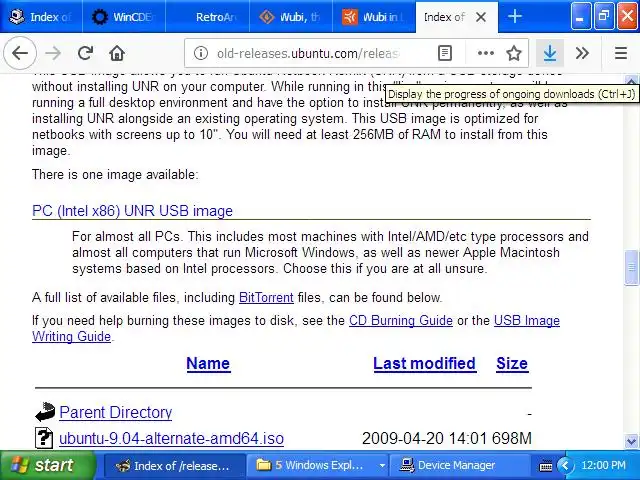Expand hidden system tray icons
Viewport: 640px width, 480px height.
coord(565,465)
